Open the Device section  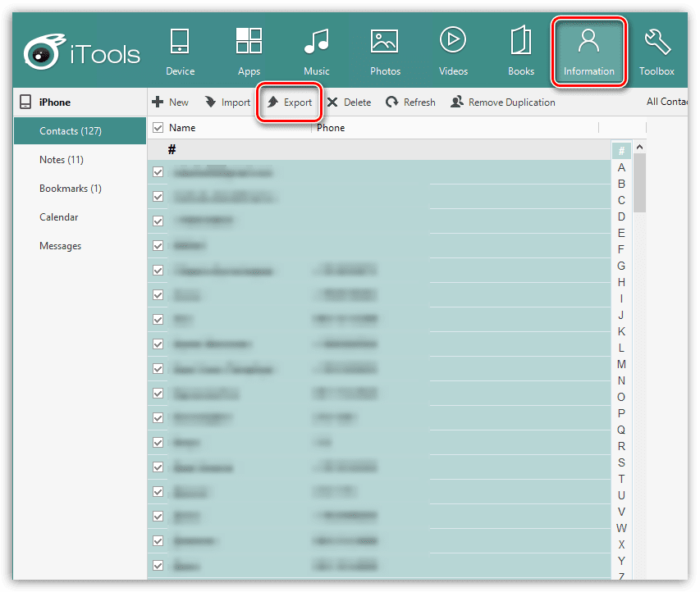pos(180,52)
